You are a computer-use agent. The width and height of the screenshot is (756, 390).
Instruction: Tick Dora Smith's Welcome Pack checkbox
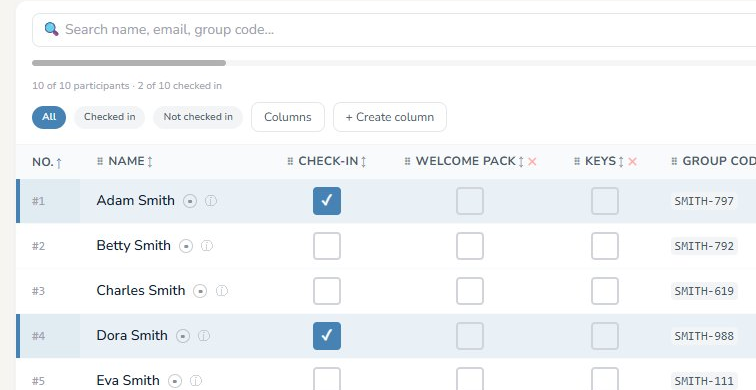click(x=470, y=336)
